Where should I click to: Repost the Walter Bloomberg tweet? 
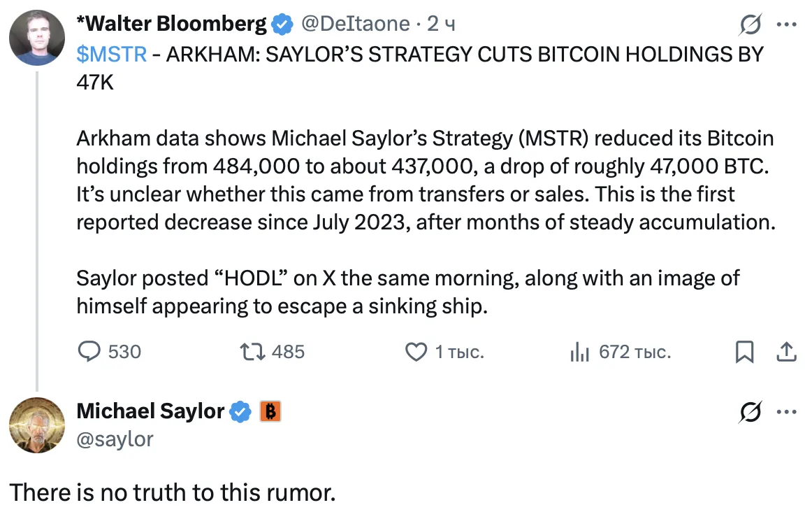coord(252,352)
